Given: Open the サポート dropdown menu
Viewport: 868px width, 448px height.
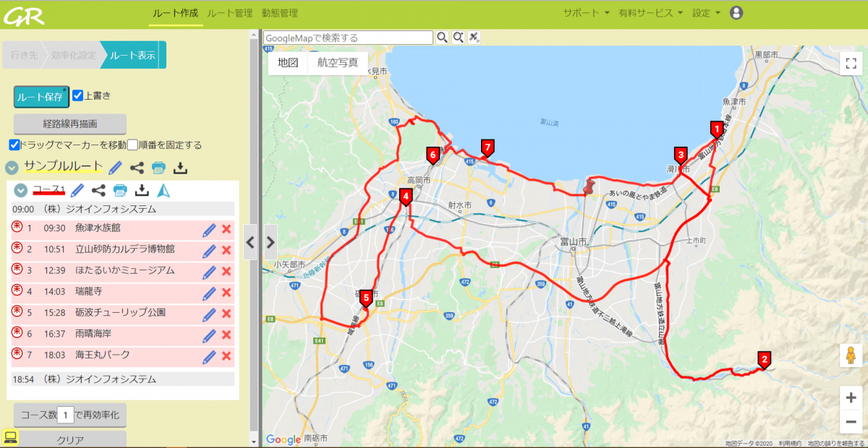Looking at the screenshot, I should point(586,13).
